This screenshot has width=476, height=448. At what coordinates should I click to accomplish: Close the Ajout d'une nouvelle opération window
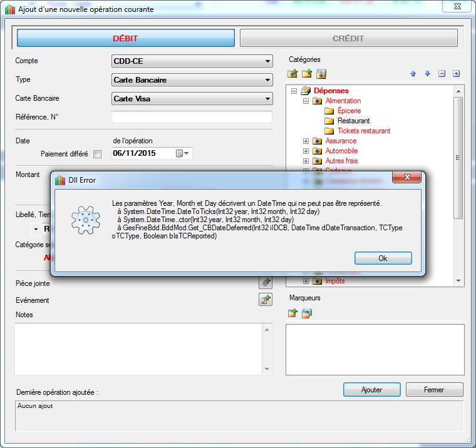pyautogui.click(x=457, y=6)
